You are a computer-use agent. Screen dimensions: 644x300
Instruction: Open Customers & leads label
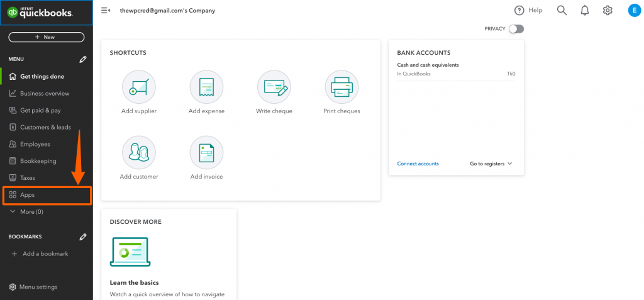pyautogui.click(x=45, y=127)
